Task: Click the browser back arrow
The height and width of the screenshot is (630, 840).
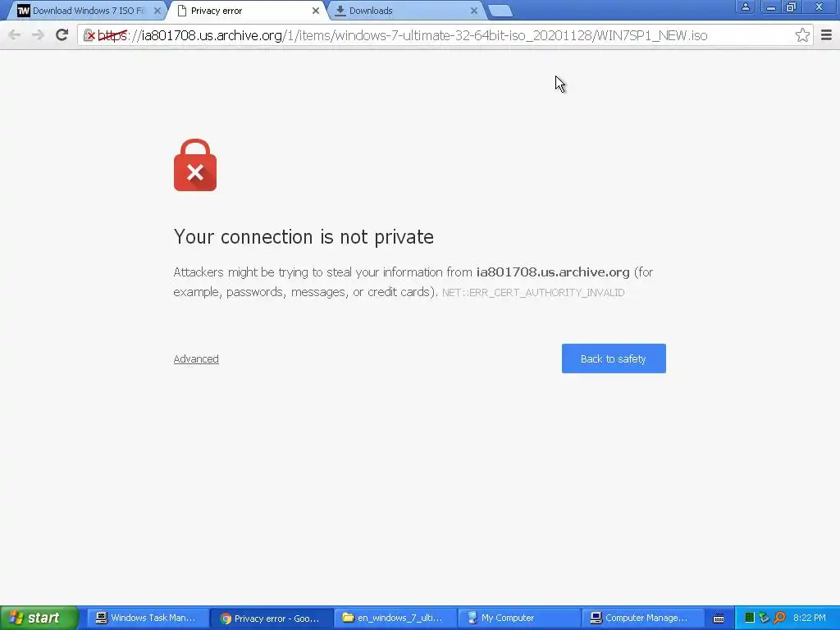Action: pyautogui.click(x=15, y=34)
